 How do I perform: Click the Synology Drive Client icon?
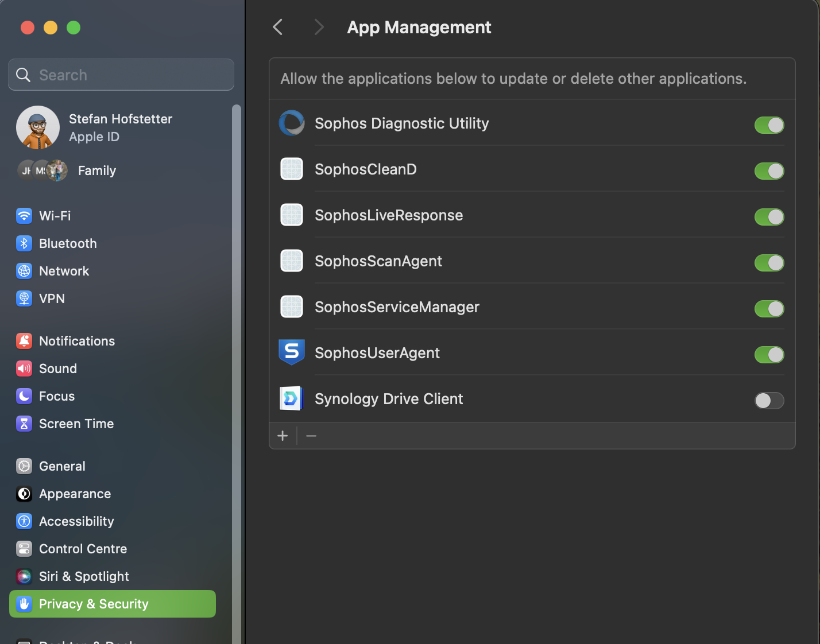[291, 398]
